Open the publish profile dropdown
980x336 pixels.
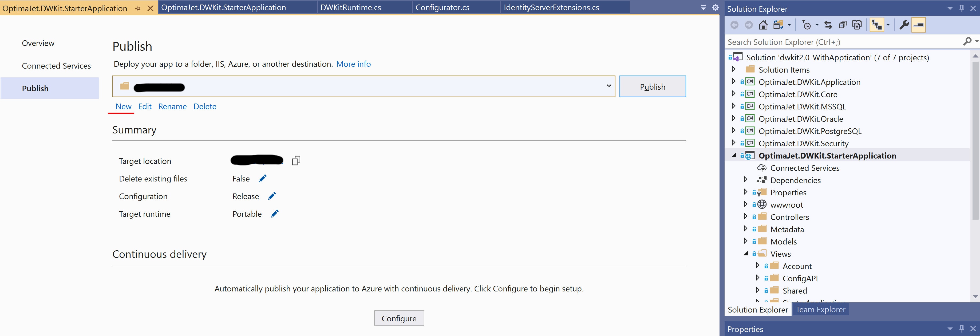[x=609, y=86]
